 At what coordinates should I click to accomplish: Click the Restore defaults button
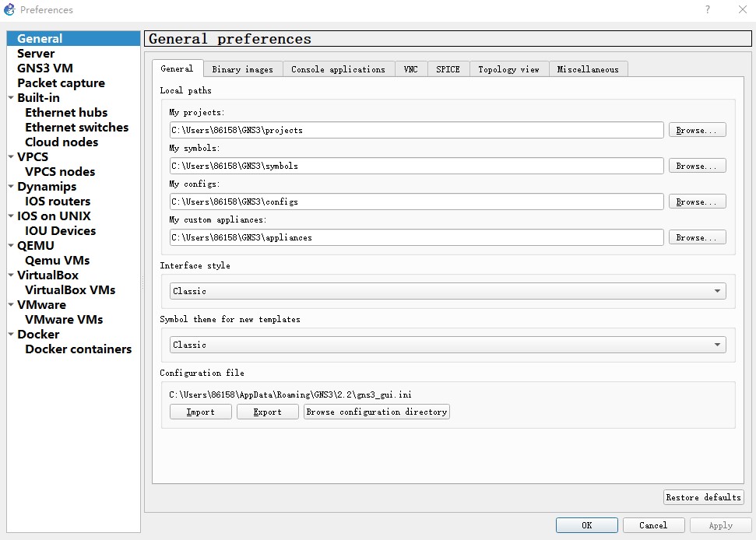tap(704, 497)
